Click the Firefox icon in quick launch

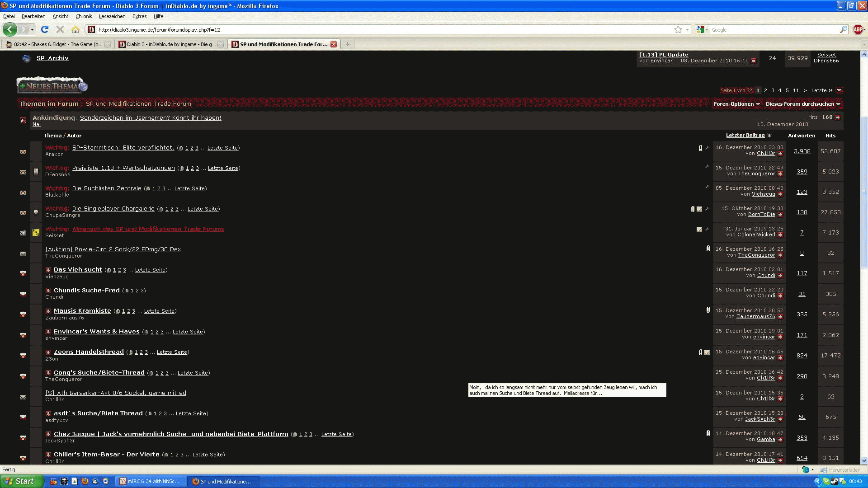click(x=85, y=481)
